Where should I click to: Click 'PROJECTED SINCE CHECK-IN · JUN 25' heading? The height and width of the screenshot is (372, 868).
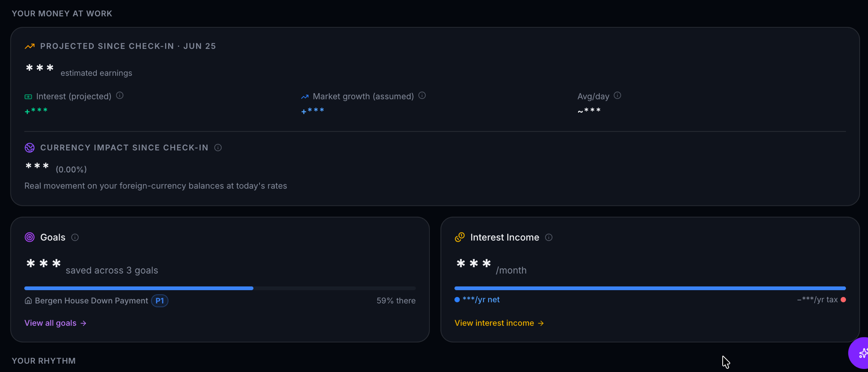128,46
